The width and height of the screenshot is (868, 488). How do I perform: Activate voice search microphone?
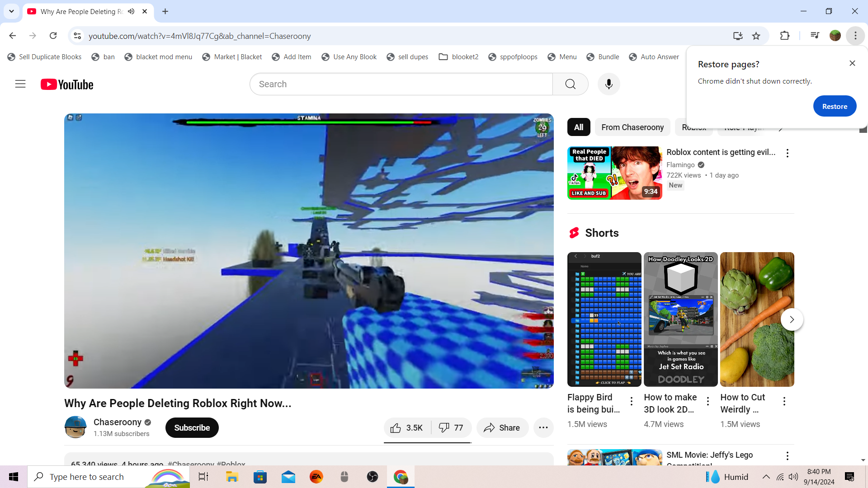coord(609,84)
